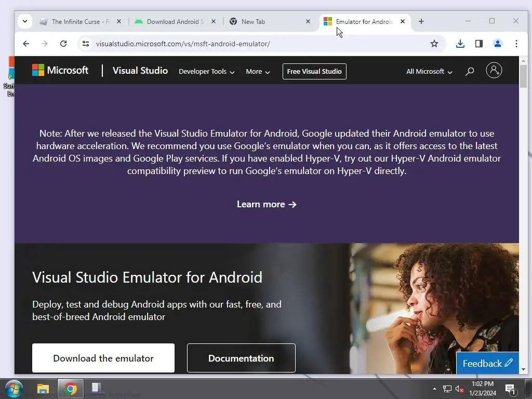This screenshot has height=399, width=532.
Task: Expand Developer Tools menu
Action: pos(206,72)
